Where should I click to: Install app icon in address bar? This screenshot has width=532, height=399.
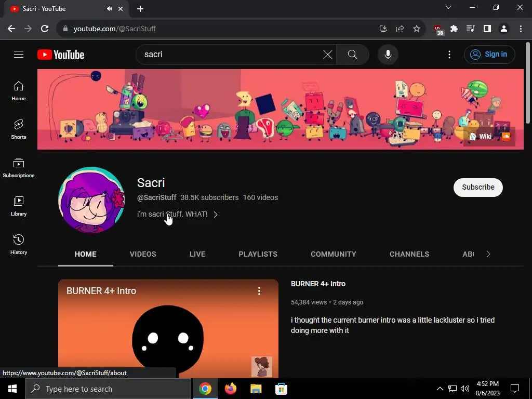(383, 29)
